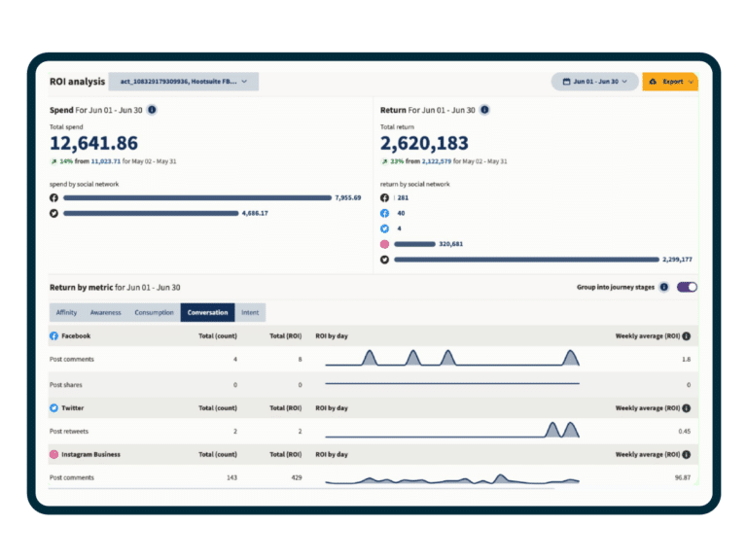Click Twitter weekly average ROI info icon
The image size is (747, 560).
(x=687, y=408)
